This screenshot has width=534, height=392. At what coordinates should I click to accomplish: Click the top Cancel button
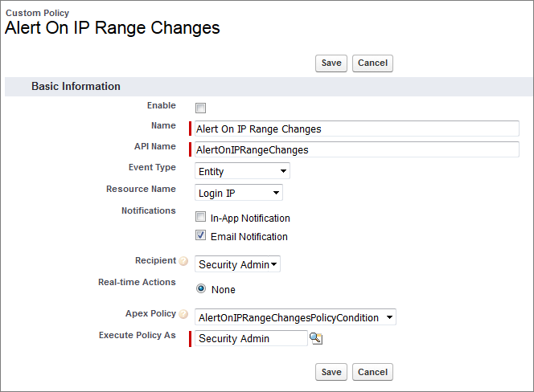372,63
